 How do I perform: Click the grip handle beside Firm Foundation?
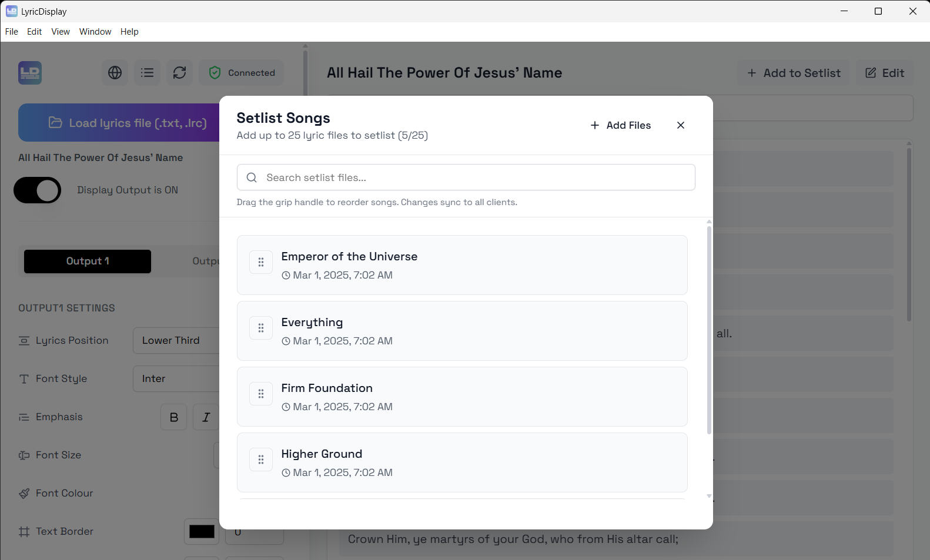click(261, 394)
